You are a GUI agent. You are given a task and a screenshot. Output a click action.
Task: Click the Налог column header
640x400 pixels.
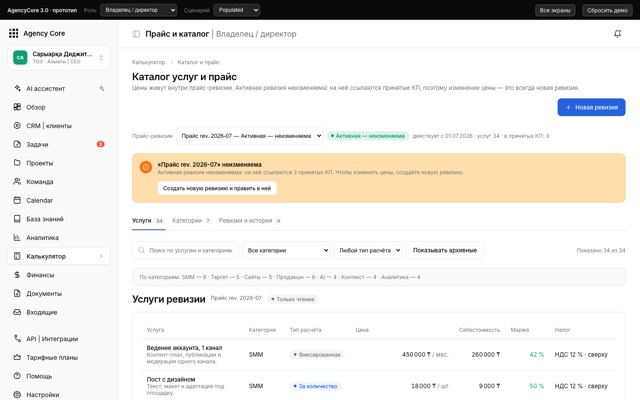pos(562,330)
